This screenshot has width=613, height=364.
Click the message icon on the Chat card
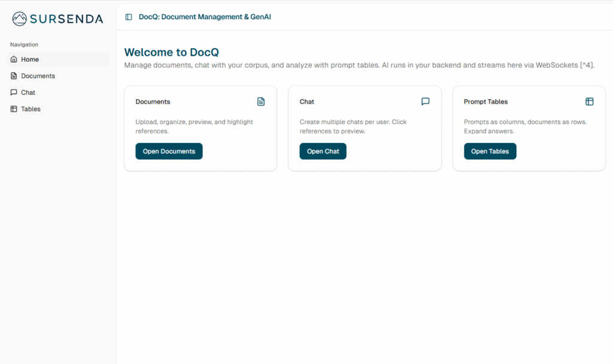[425, 102]
